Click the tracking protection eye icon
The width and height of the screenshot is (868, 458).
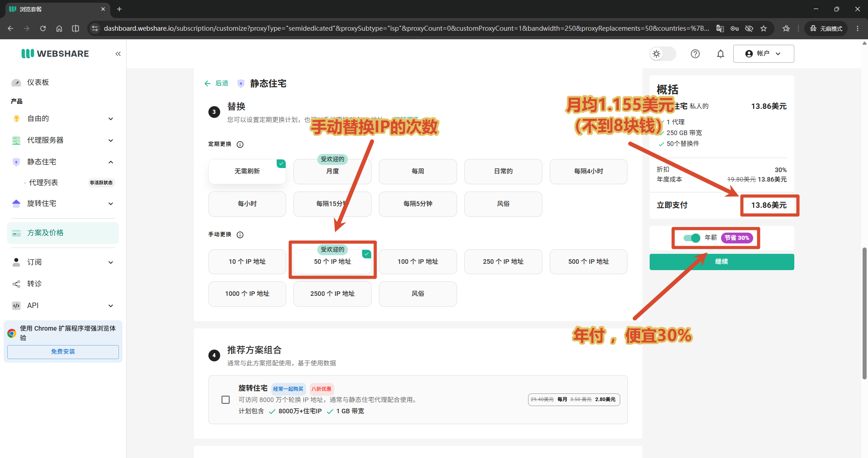[x=749, y=28]
